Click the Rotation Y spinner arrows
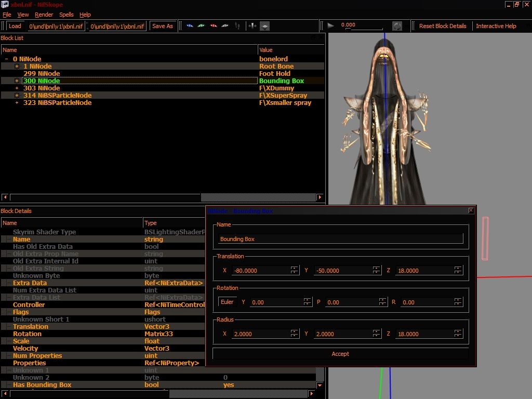The height and width of the screenshot is (399, 532). (308, 302)
